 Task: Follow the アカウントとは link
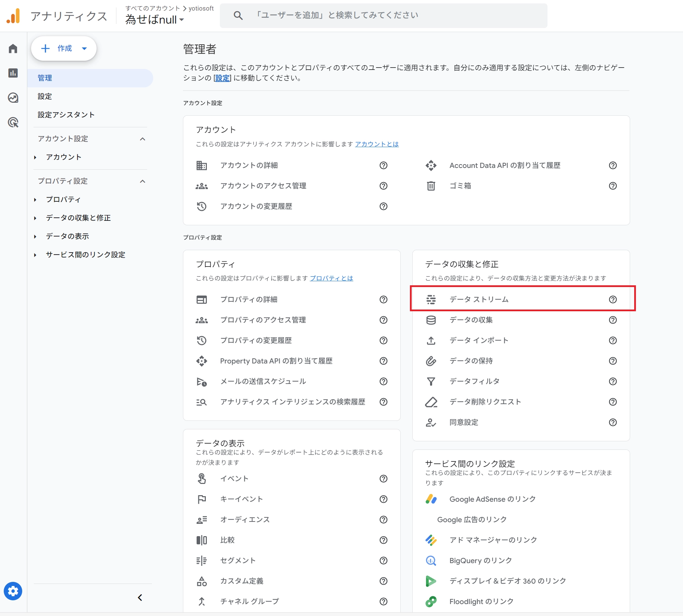pos(377,144)
